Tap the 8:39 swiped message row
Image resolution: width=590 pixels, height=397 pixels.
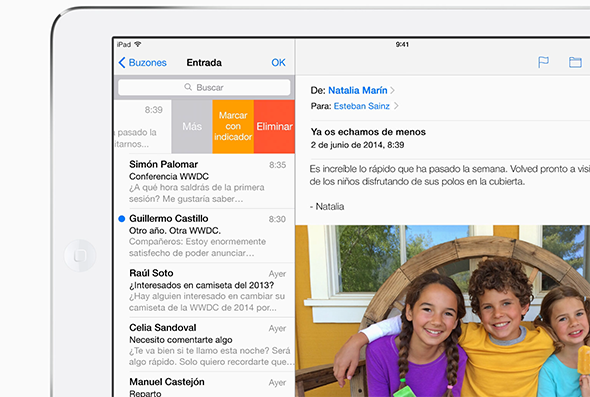coord(143,126)
